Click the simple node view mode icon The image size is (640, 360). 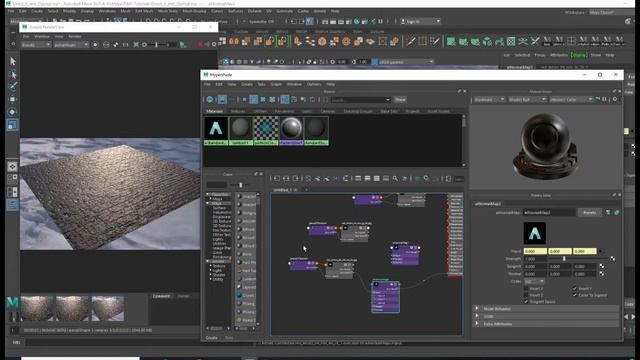358,178
